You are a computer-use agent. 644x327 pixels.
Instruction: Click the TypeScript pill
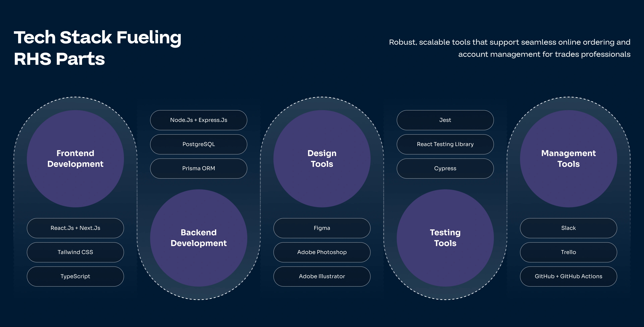(75, 276)
